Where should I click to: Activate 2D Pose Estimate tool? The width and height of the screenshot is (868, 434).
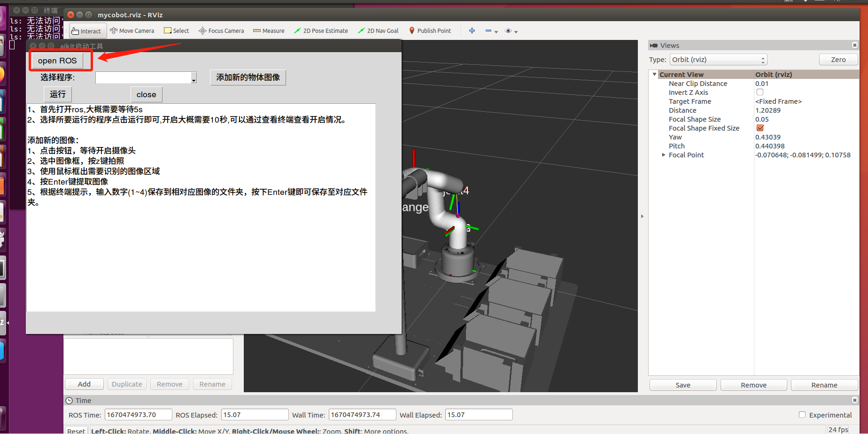click(321, 31)
